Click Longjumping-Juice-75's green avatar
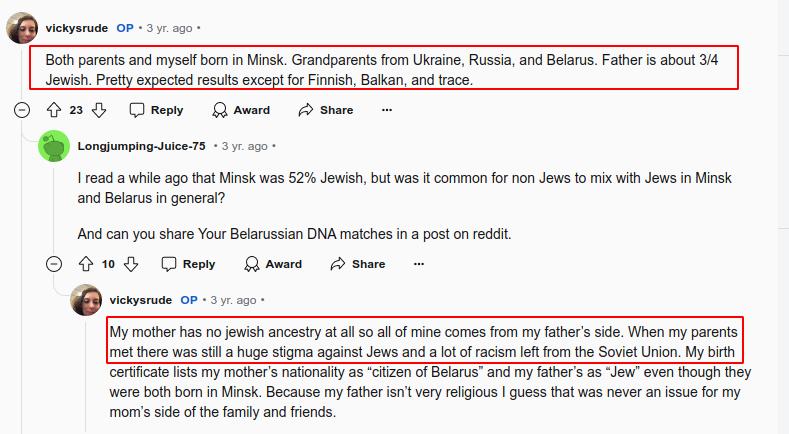The width and height of the screenshot is (789, 434). [x=54, y=146]
